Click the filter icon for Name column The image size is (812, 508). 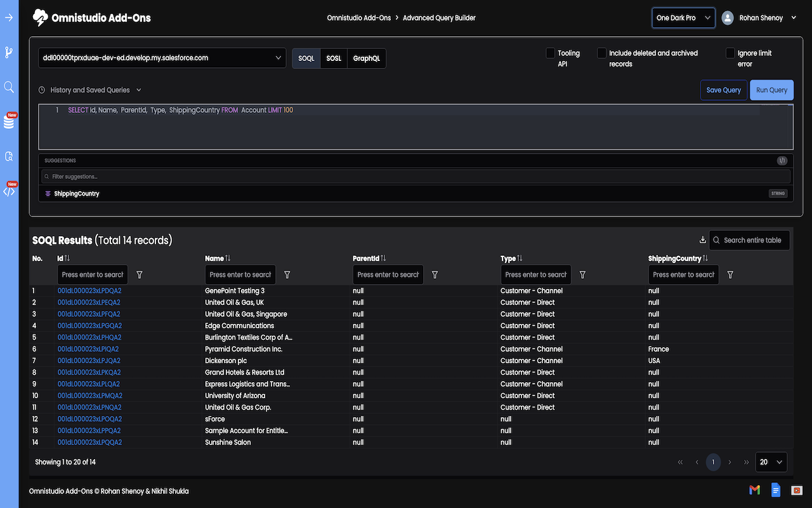click(x=287, y=275)
